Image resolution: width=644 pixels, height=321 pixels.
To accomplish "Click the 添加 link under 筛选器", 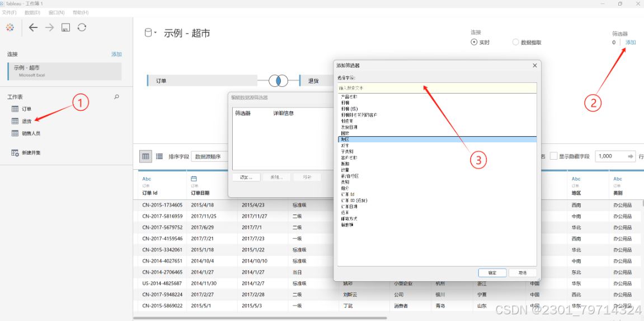I will tap(631, 42).
